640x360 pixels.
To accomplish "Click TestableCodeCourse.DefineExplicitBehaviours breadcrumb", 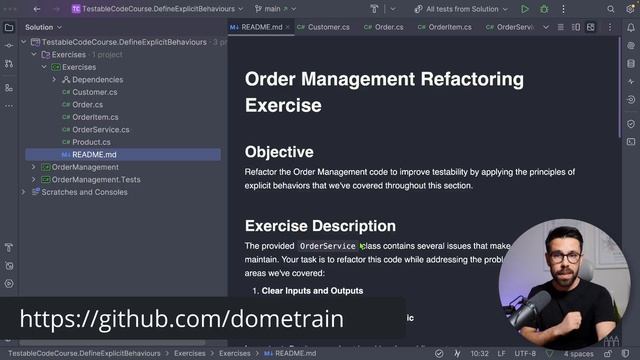I will point(84,353).
